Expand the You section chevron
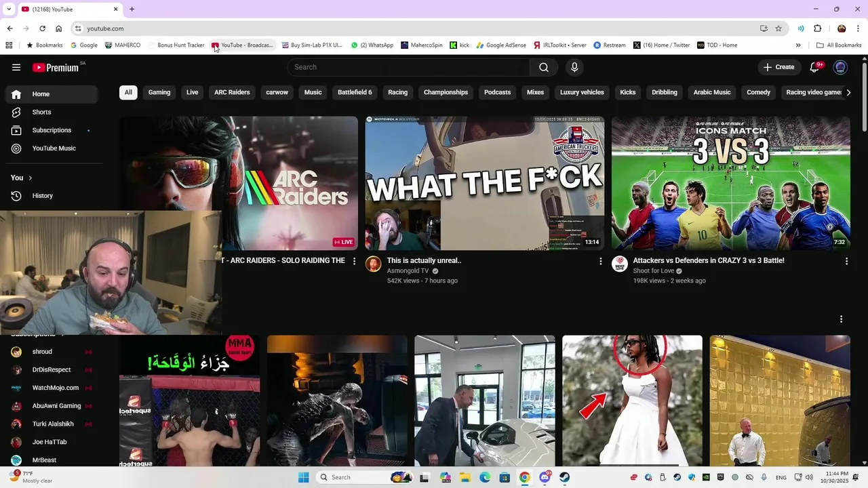Screen dimensions: 868x488 tap(30, 178)
